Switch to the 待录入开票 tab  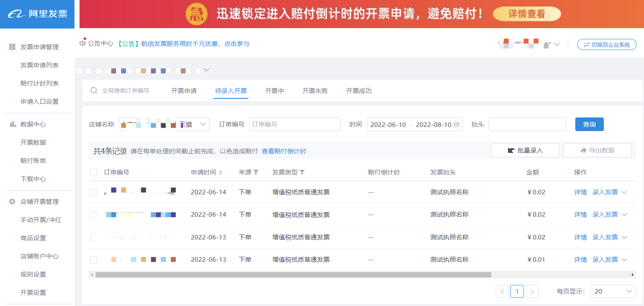click(231, 91)
